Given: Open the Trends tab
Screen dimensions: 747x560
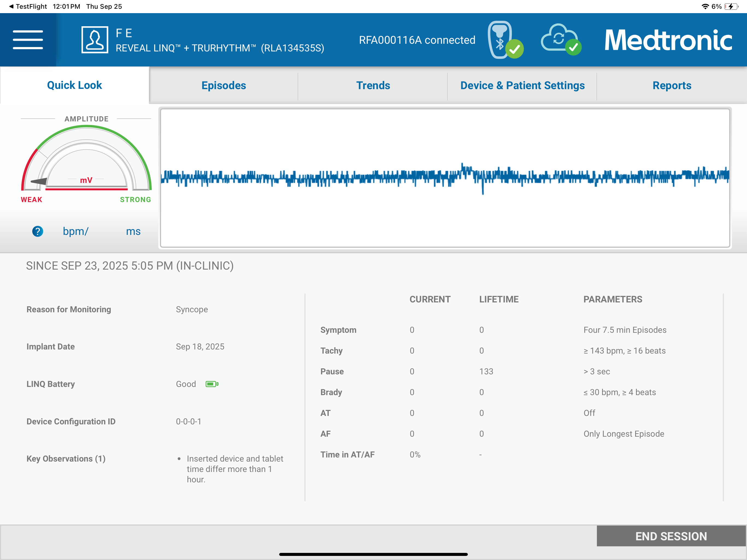Looking at the screenshot, I should coord(373,86).
